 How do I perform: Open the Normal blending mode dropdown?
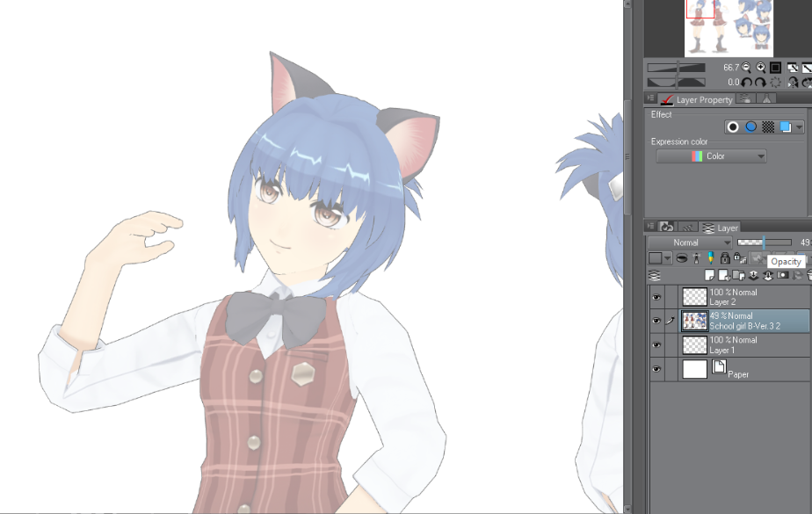[690, 243]
